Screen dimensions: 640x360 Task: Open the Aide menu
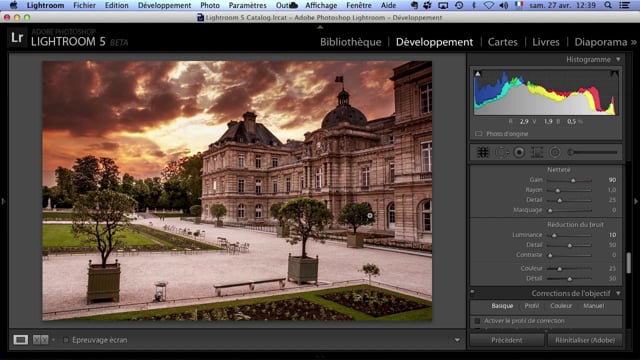[x=388, y=5]
